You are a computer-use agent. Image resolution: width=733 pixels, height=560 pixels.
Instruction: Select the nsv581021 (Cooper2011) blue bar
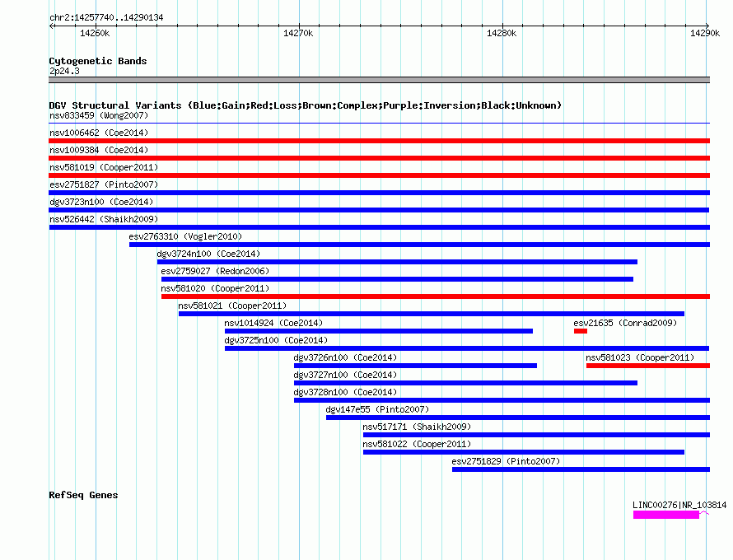[432, 314]
